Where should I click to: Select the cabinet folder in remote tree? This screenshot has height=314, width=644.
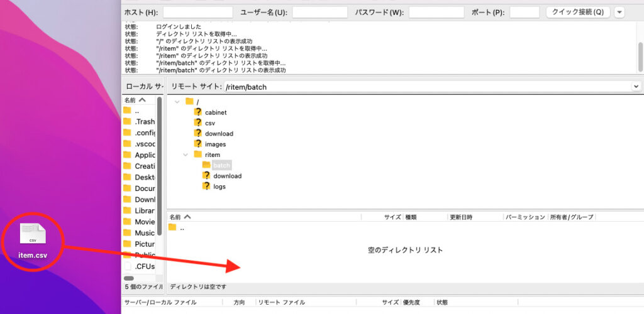tap(216, 112)
